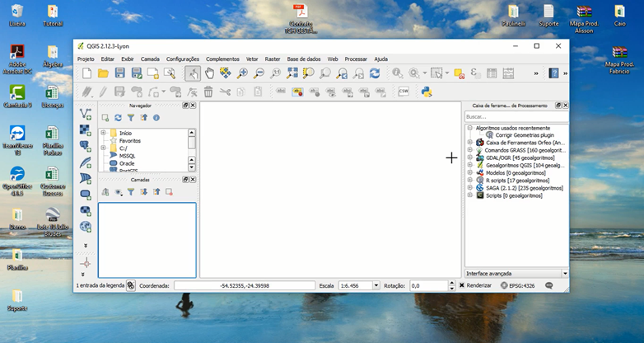Screen dimensions: 644x343
Task: Select MSSQL in the Navegador tree
Action: (127, 156)
